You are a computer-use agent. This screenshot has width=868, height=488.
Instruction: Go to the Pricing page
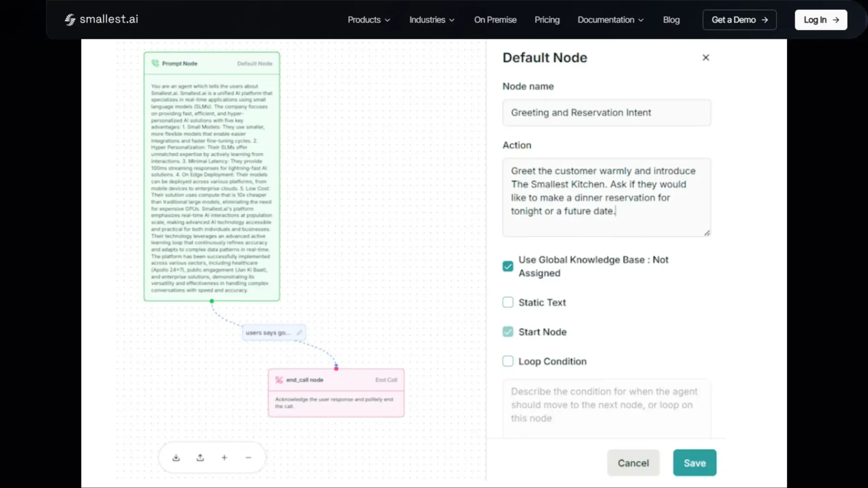[x=547, y=20]
